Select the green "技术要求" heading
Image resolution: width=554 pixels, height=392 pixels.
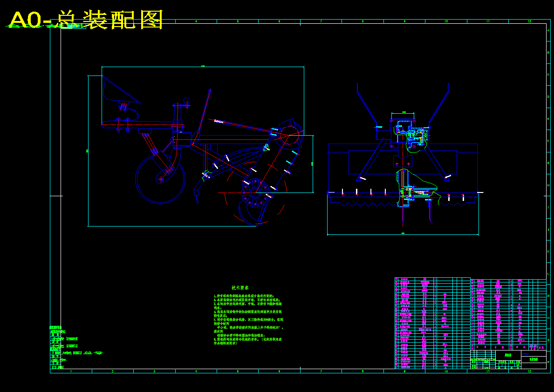click(240, 288)
